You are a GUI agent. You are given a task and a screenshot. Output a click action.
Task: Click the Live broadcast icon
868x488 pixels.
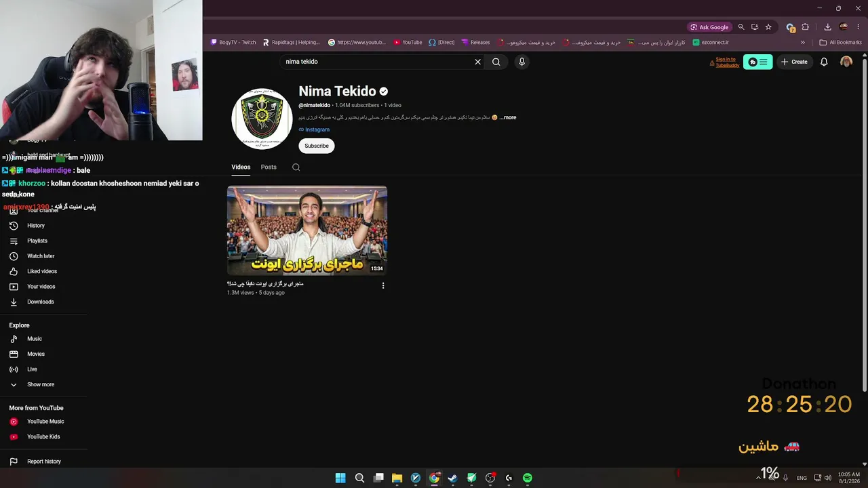click(x=14, y=369)
